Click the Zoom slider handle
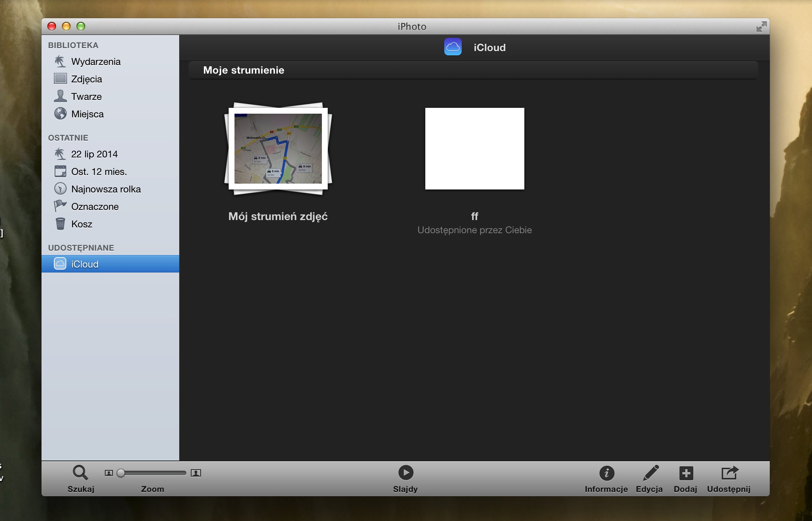812x521 pixels. tap(121, 473)
